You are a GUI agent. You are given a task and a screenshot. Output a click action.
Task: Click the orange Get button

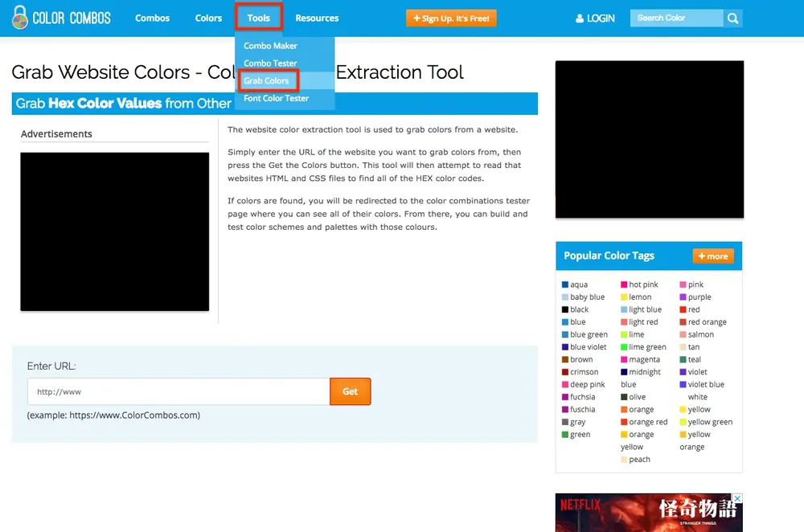tap(351, 391)
